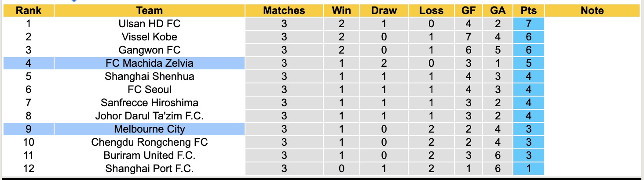Open the Vissel Kobe team link
Image resolution: width=644 pixels, height=180 pixels.
click(x=150, y=37)
